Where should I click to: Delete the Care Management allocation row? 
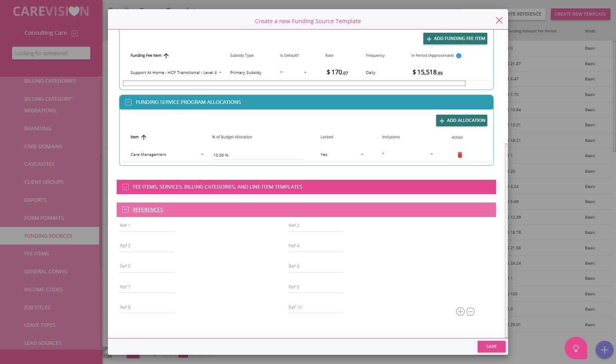(x=460, y=155)
